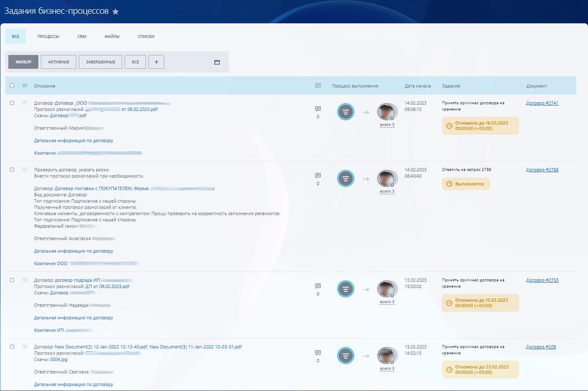The image size is (588, 391).
Task: Click the 'Отложено до 16.03.2023' status badge
Action: point(480,126)
